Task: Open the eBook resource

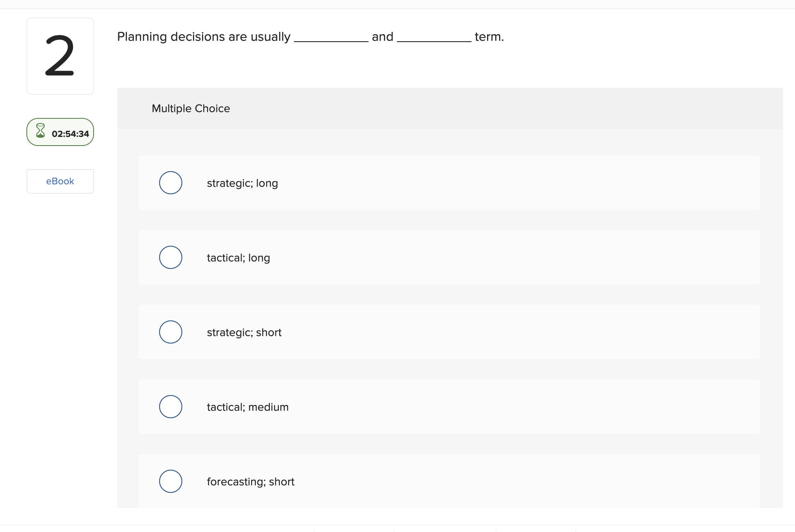Action: [x=60, y=181]
